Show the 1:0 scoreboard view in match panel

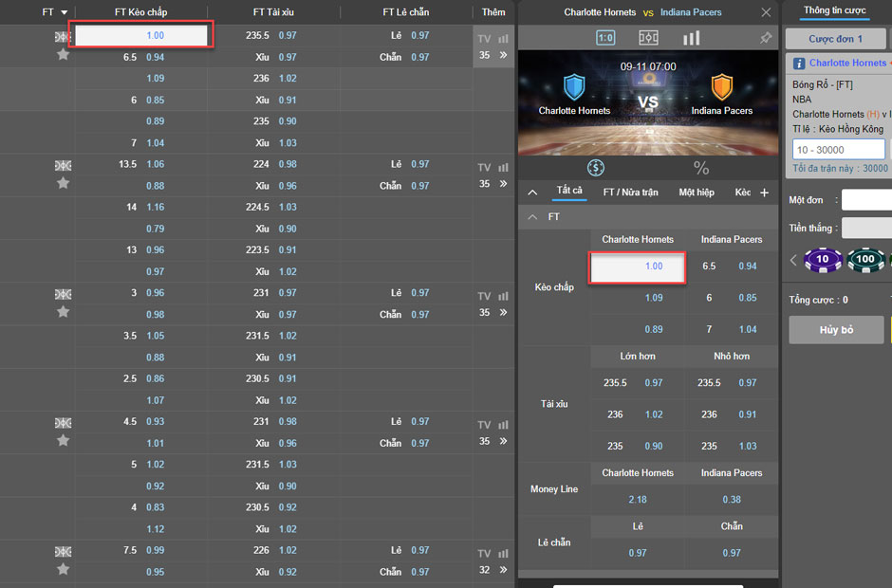point(605,38)
